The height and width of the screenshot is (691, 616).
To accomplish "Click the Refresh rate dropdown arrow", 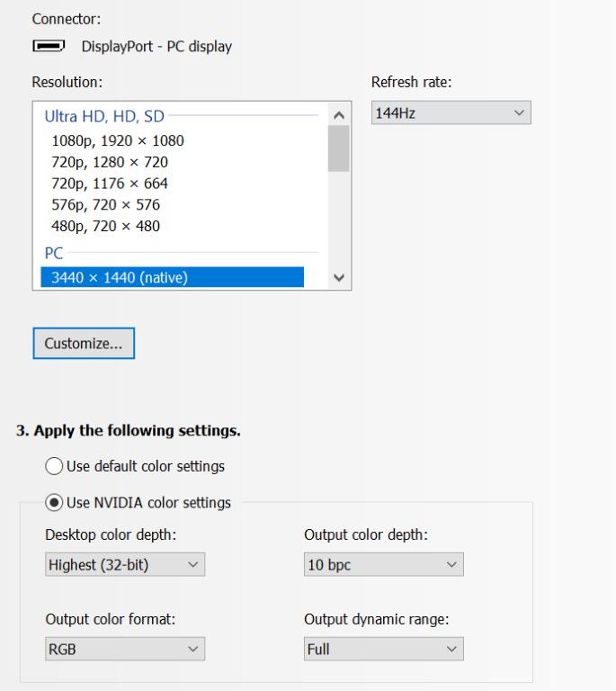I will (519, 112).
